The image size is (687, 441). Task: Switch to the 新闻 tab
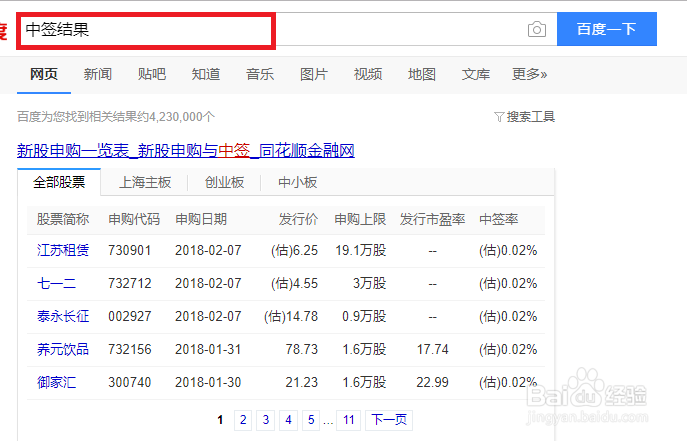click(x=98, y=74)
